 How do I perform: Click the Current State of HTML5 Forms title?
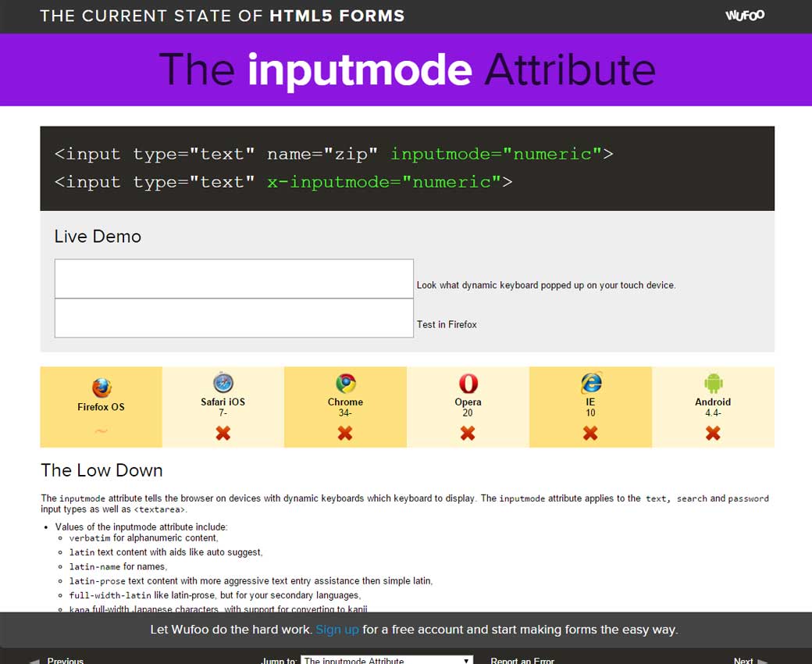223,16
